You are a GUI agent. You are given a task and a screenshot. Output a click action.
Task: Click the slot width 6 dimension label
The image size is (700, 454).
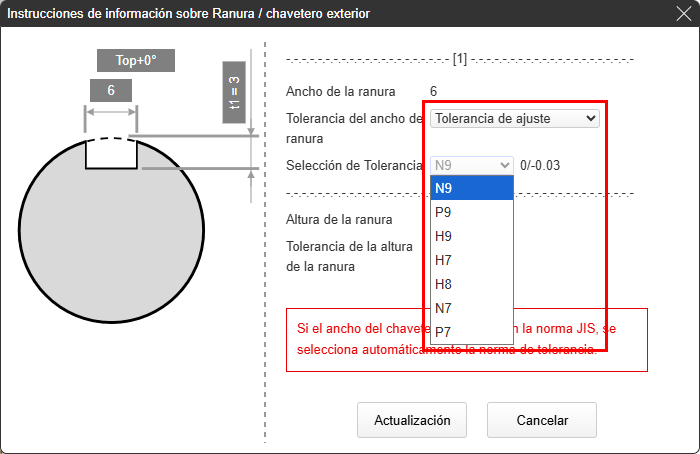coord(110,90)
